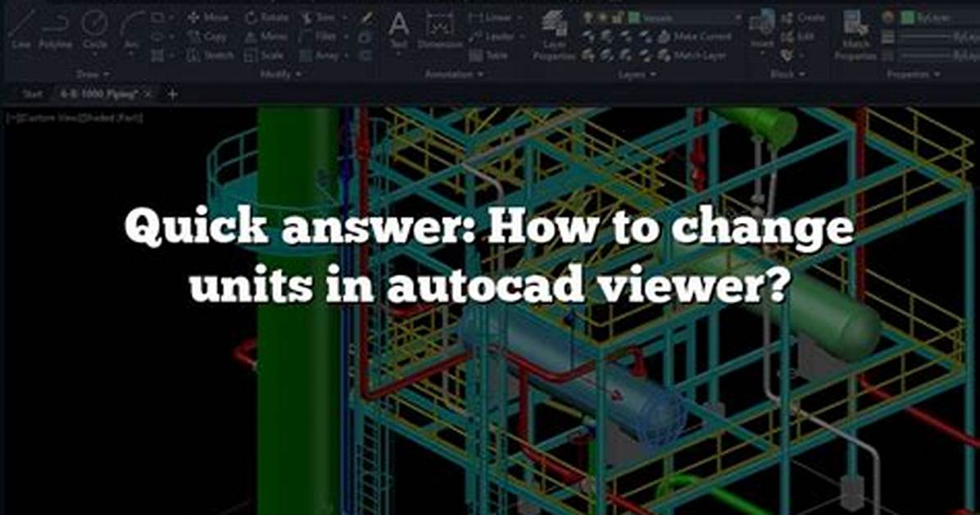The width and height of the screenshot is (980, 515).
Task: Add a Dimension annotation
Action: click(441, 31)
